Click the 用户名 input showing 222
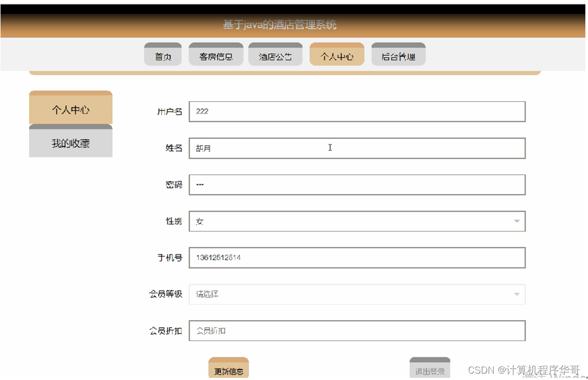The width and height of the screenshot is (588, 380). pos(357,112)
